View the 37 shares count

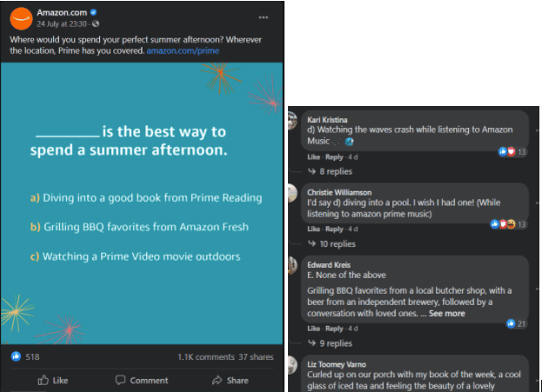tap(256, 356)
